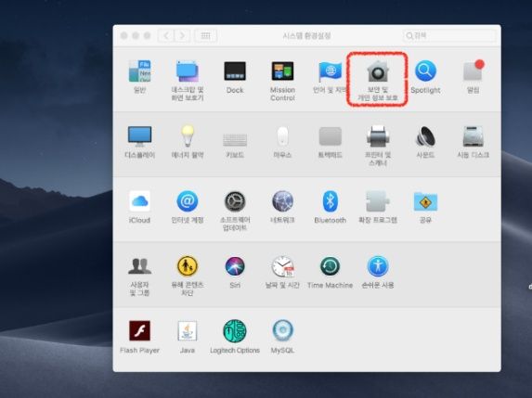Open Users & Groups preferences
The width and height of the screenshot is (532, 398).
pyautogui.click(x=140, y=266)
